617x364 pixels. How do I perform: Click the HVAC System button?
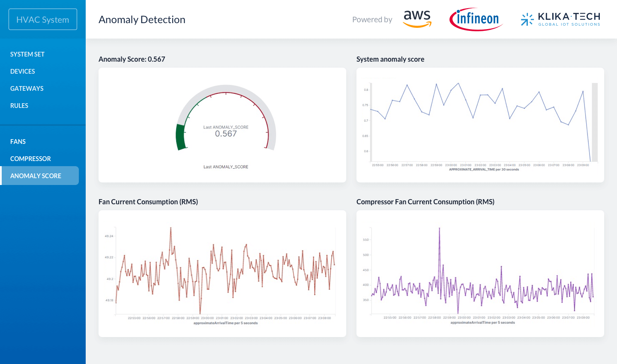point(43,20)
